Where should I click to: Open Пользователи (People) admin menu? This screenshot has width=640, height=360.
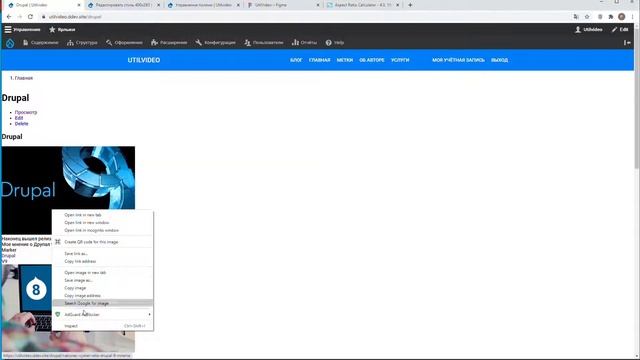(264, 42)
